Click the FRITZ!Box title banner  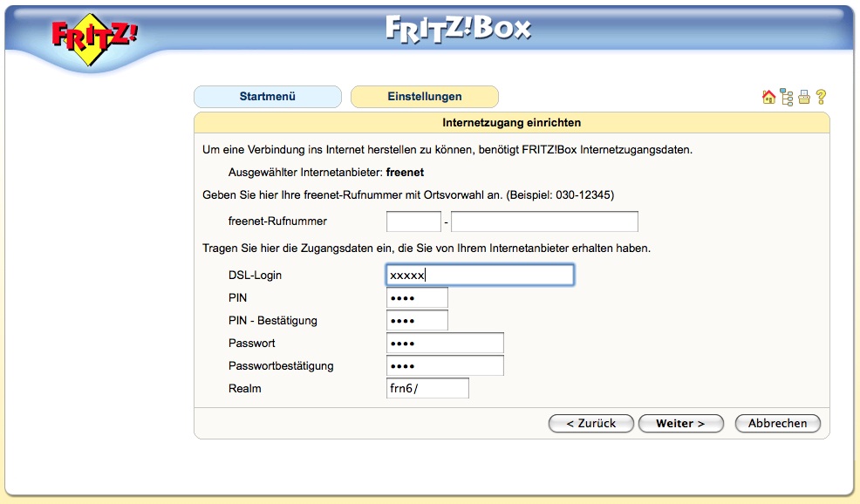[459, 28]
